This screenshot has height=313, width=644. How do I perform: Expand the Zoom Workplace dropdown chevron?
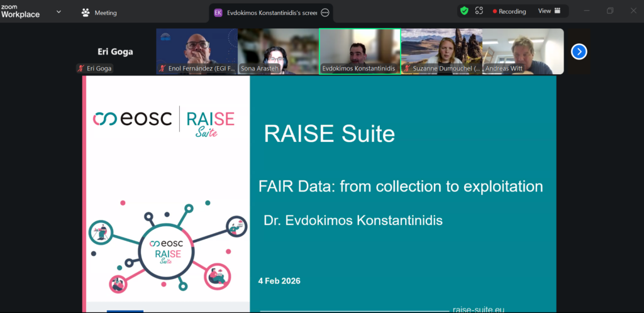[x=58, y=12]
